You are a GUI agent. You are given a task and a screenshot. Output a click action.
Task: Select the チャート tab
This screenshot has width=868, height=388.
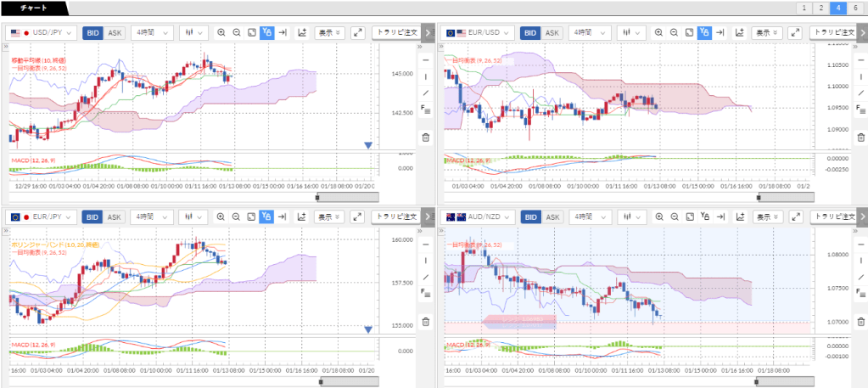tap(32, 8)
